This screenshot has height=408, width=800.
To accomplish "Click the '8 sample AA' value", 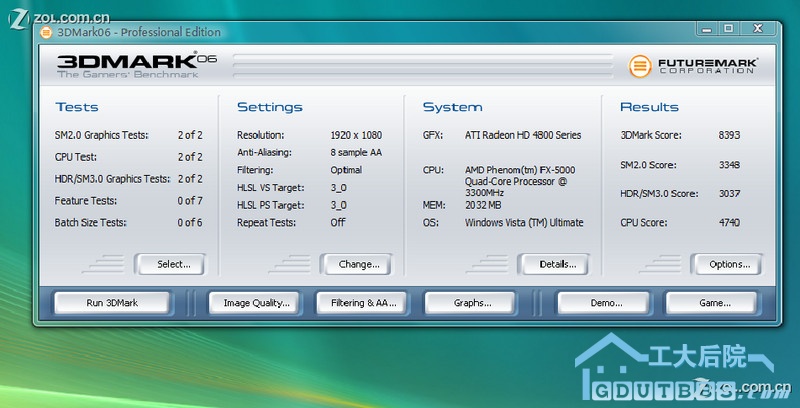I will tap(356, 152).
